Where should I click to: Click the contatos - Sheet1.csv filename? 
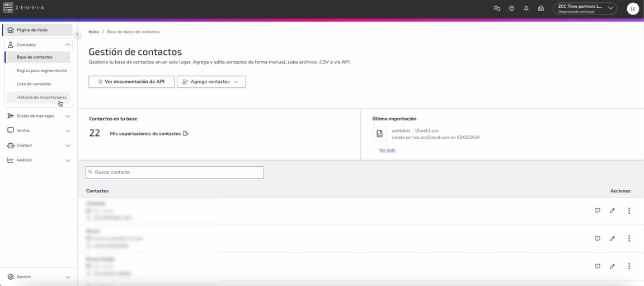(x=415, y=130)
